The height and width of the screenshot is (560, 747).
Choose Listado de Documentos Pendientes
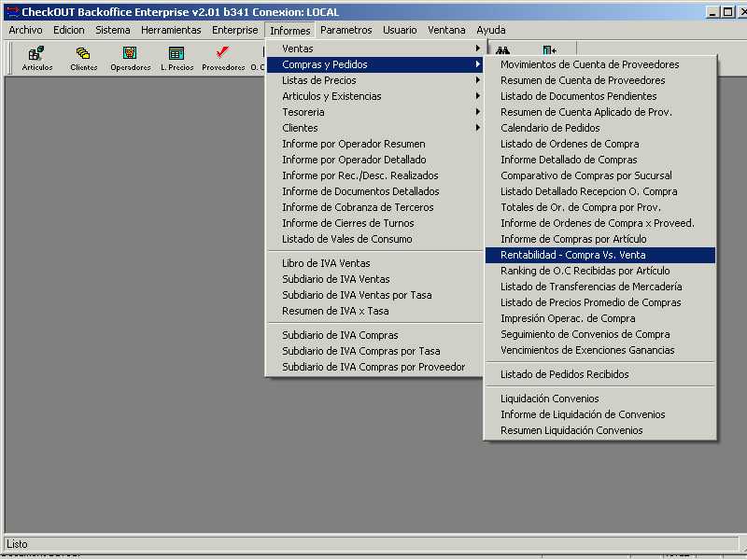click(x=599, y=96)
